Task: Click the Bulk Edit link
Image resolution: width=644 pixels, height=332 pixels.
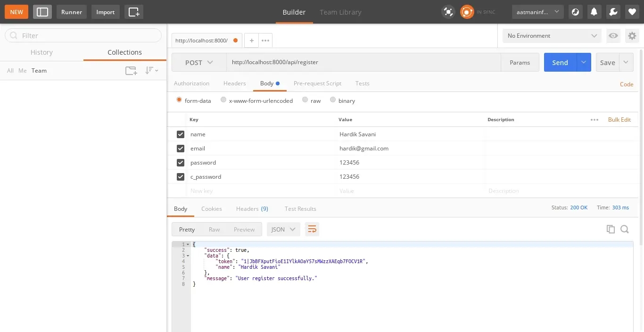Action: [x=619, y=120]
